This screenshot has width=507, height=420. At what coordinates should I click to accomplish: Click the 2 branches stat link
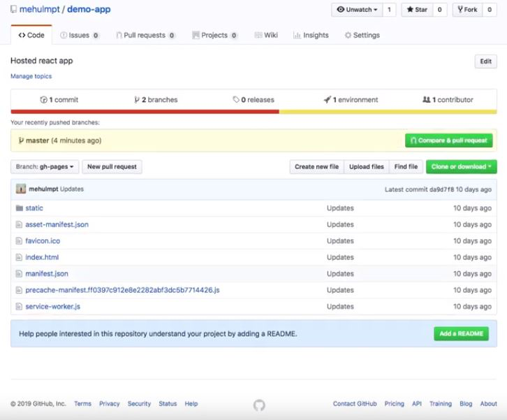coord(156,100)
